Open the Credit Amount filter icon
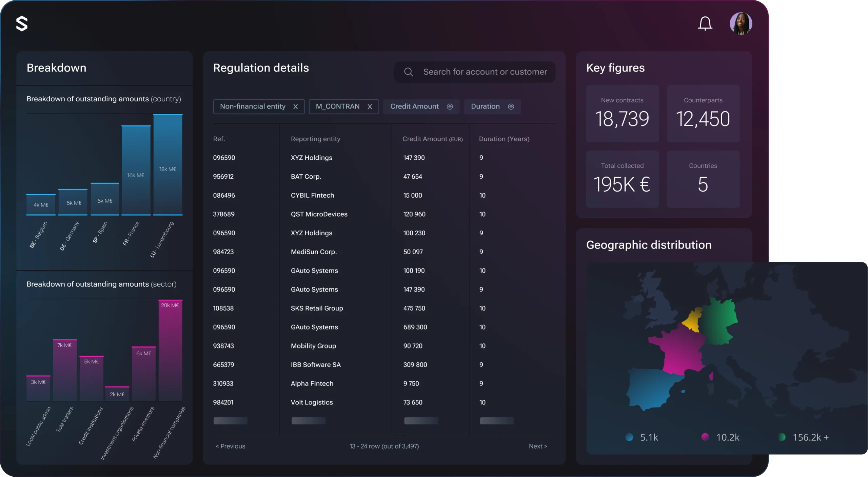Screen dimensions: 868x477 tap(450, 107)
